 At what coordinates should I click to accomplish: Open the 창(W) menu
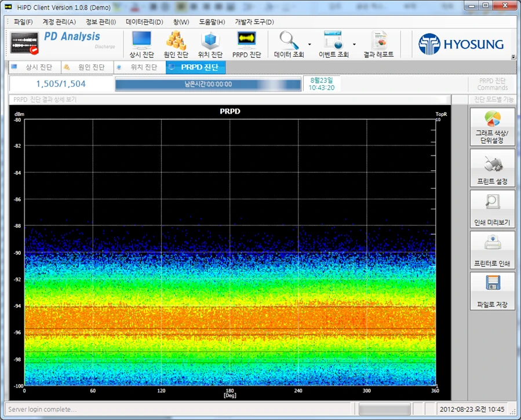coord(181,22)
